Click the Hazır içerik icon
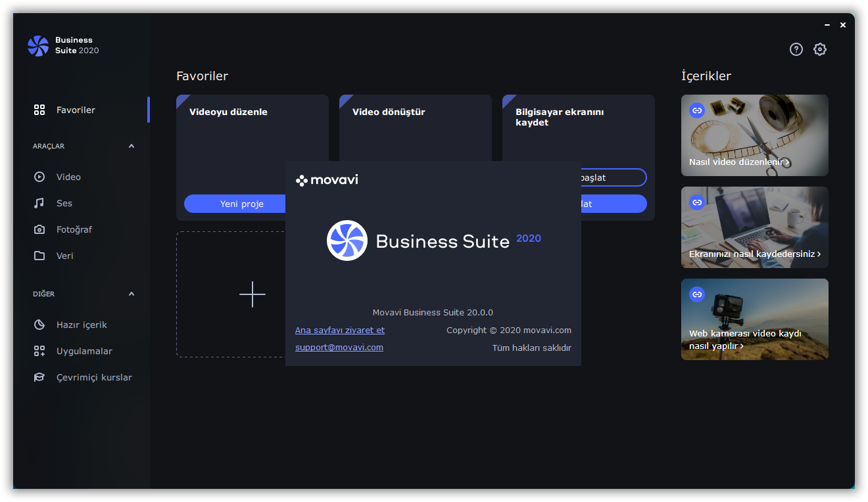 pyautogui.click(x=39, y=325)
